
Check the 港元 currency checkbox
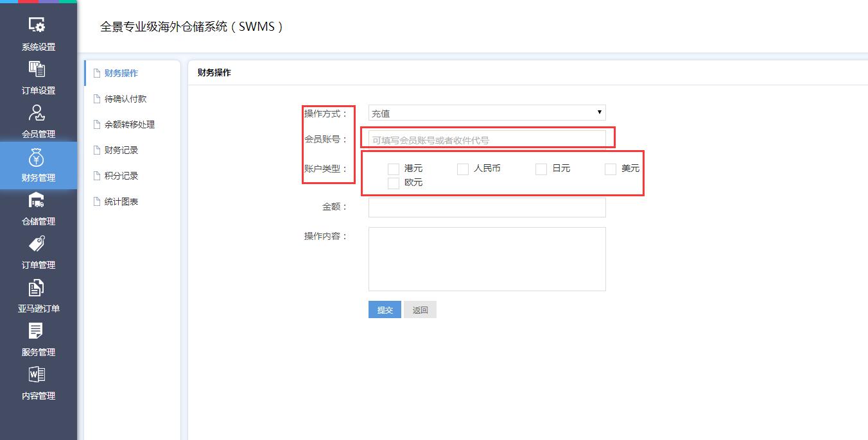394,168
